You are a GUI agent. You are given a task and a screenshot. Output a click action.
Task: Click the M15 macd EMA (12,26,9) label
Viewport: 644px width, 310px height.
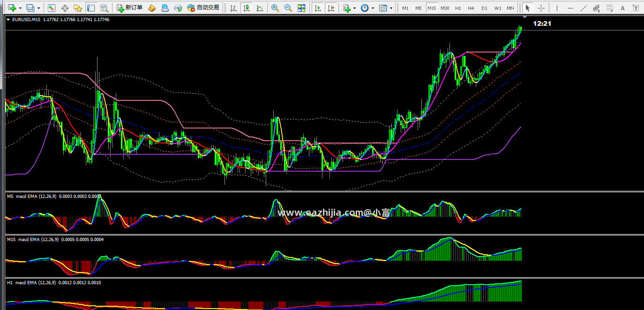(x=33, y=240)
